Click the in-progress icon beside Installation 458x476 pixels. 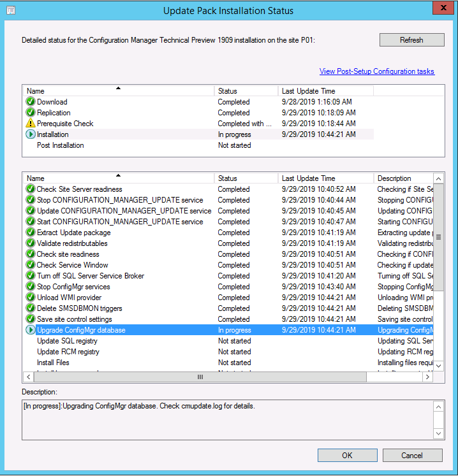pos(31,134)
